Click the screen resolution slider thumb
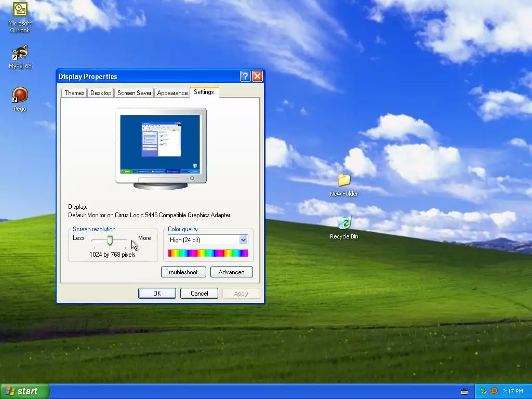The height and width of the screenshot is (399, 532). (110, 240)
